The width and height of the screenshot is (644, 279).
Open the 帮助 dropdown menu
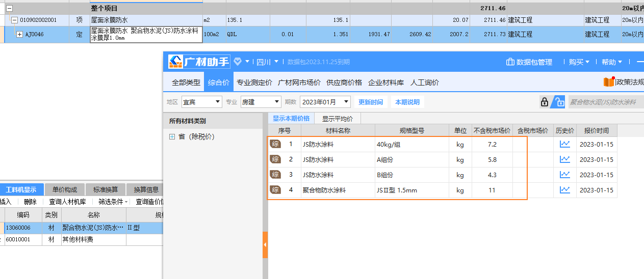(x=612, y=62)
